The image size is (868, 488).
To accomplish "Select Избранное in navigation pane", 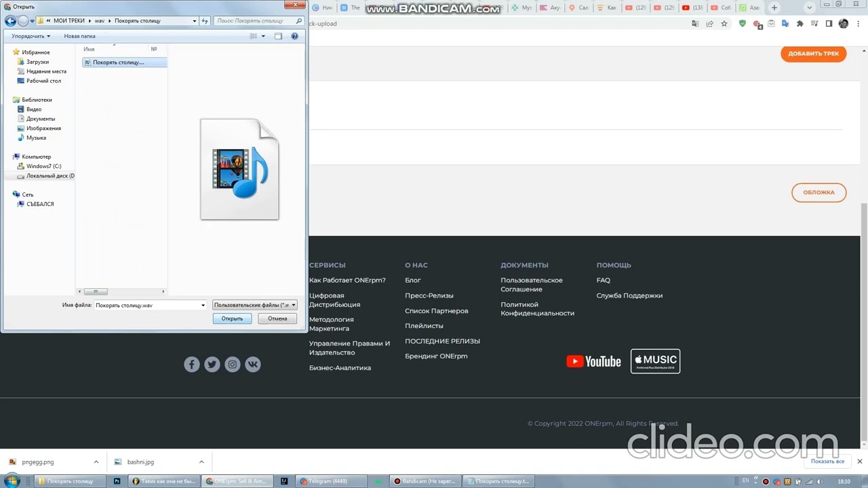I will pos(35,52).
